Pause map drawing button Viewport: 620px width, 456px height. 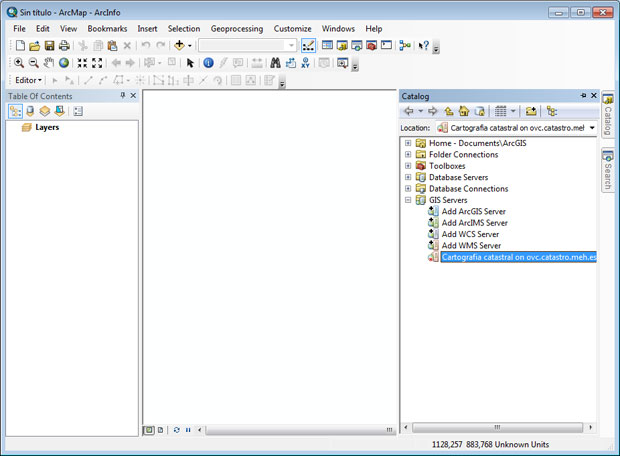point(188,430)
